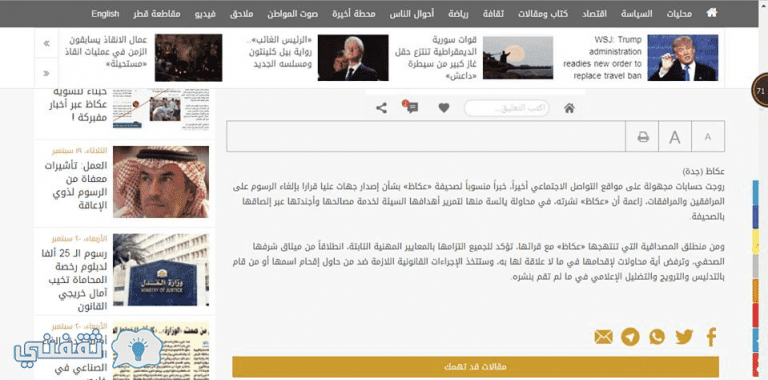The height and width of the screenshot is (380, 768).
Task: Share the article with the share icon
Action: 381,108
